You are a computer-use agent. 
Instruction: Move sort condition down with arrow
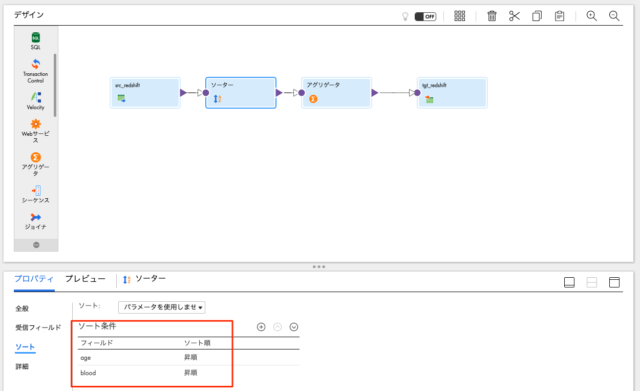click(293, 327)
